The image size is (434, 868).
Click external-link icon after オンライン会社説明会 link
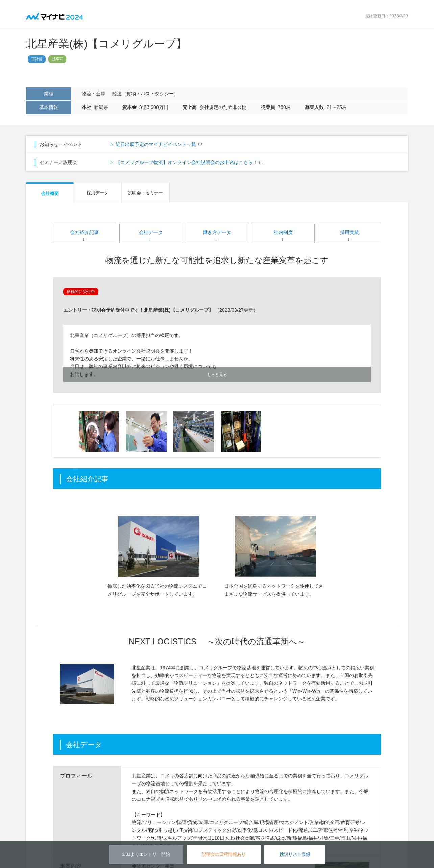tap(261, 162)
